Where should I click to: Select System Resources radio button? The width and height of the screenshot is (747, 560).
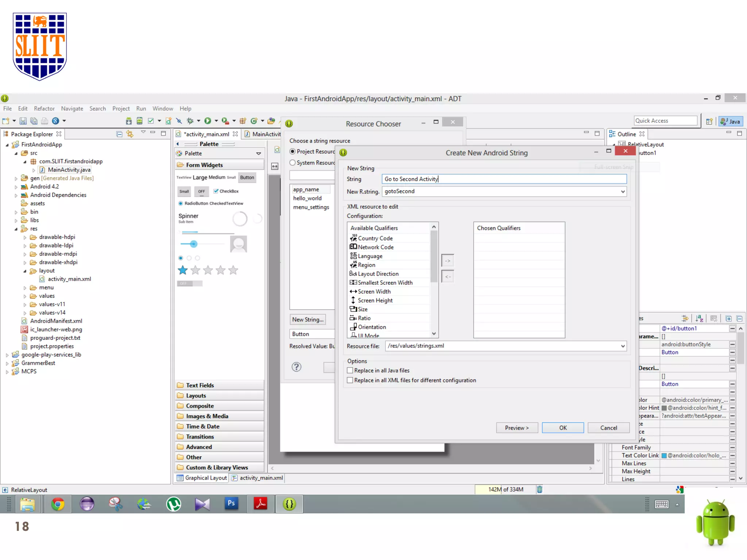(293, 163)
